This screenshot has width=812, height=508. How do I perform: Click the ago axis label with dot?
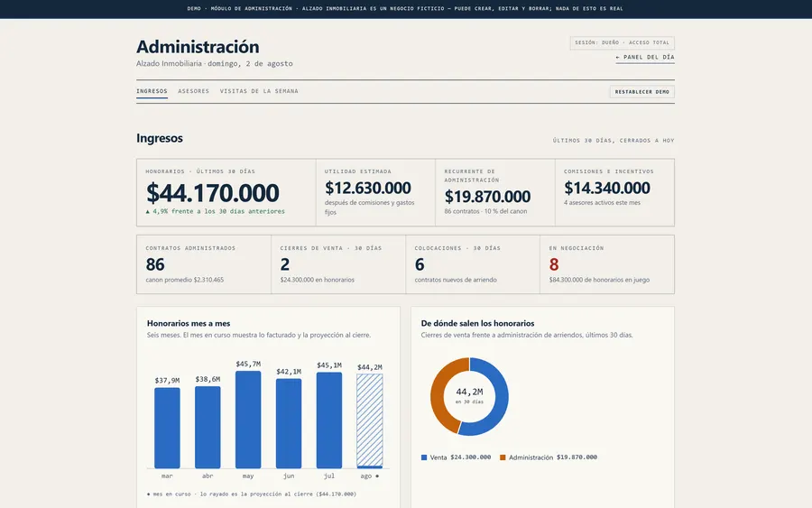point(370,476)
